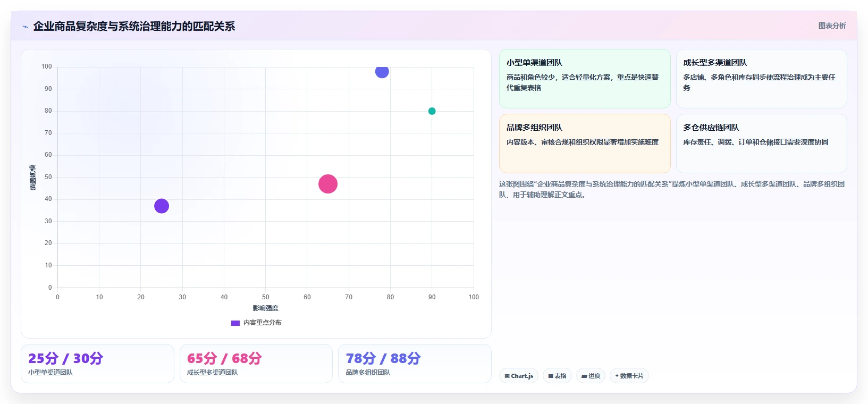Click the 覆盖规模 y-axis label

pos(33,178)
